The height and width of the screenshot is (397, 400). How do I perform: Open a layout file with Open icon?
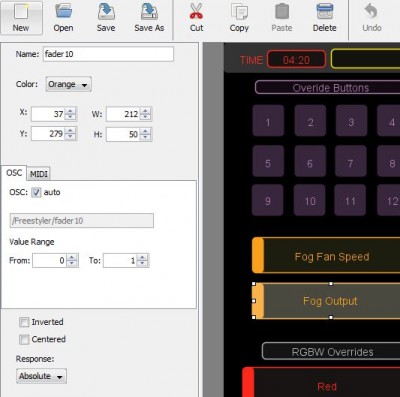click(63, 17)
